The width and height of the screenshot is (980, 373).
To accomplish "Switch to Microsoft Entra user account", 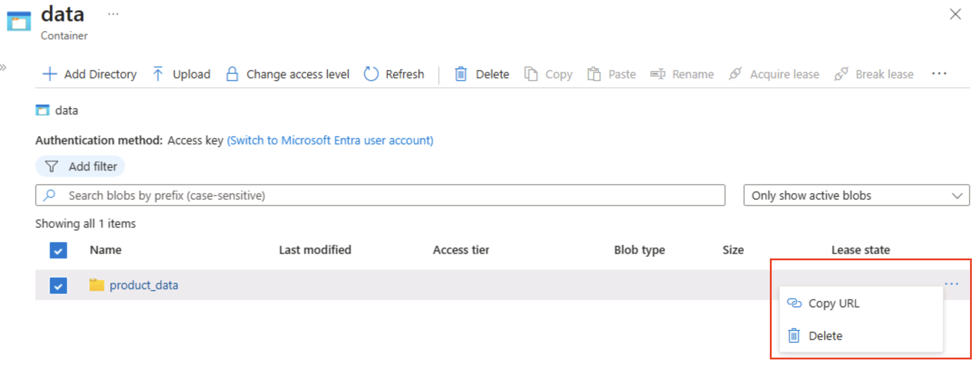I will (330, 140).
